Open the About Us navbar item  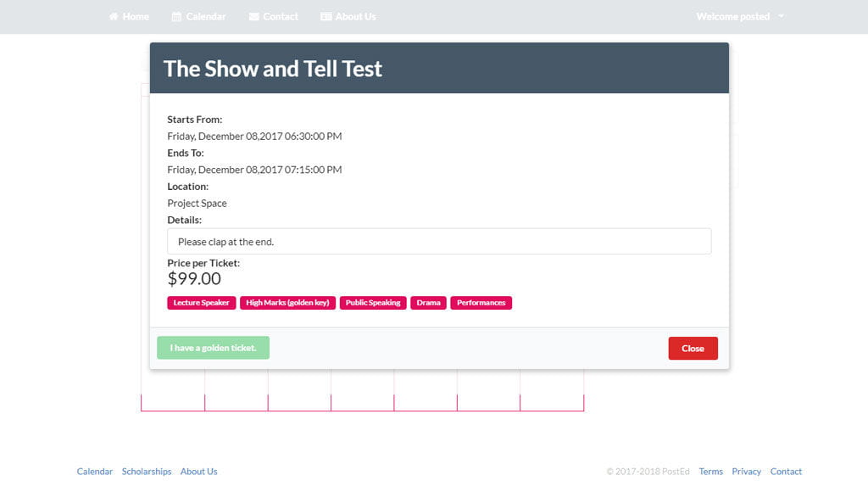[355, 16]
